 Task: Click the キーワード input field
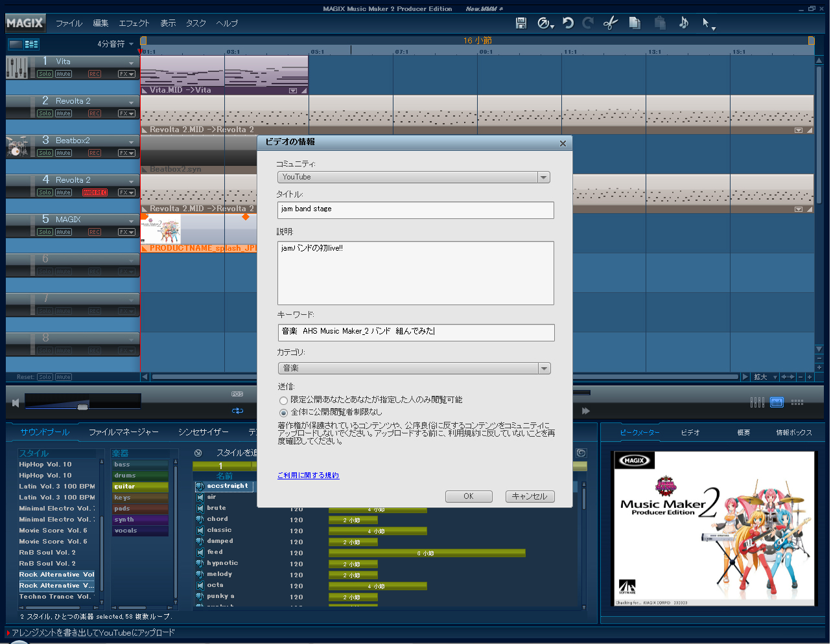click(415, 332)
